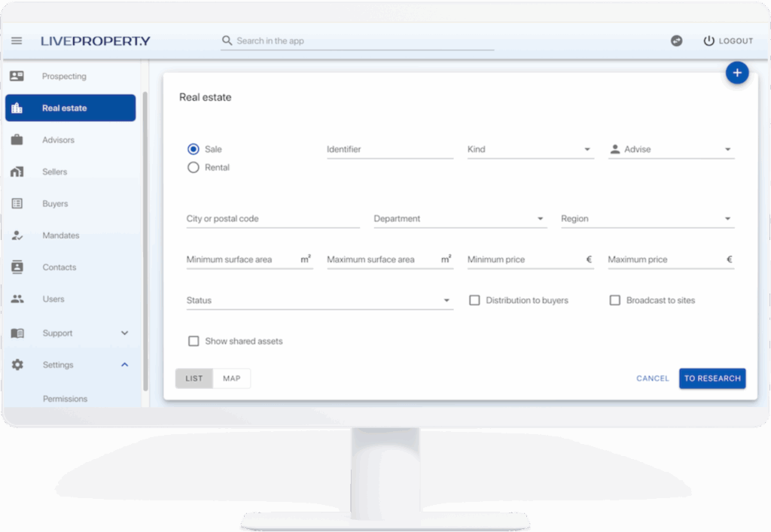Click the Prospecting contact card icon
This screenshot has height=532, width=771.
[17, 76]
